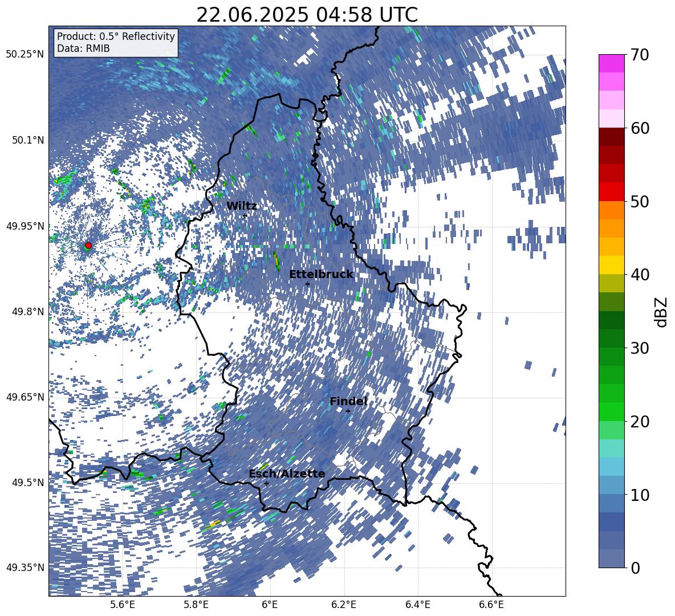This screenshot has height=616, width=675.
Task: Click the Findel location label
Action: coord(348,401)
